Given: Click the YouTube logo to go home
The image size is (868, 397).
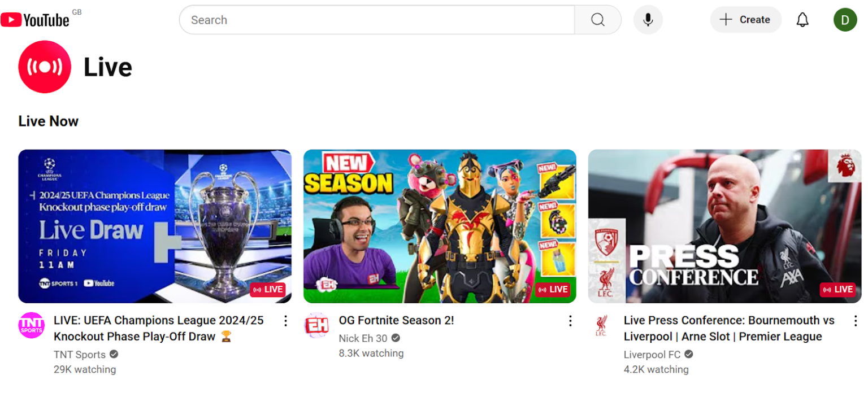Looking at the screenshot, I should point(35,20).
